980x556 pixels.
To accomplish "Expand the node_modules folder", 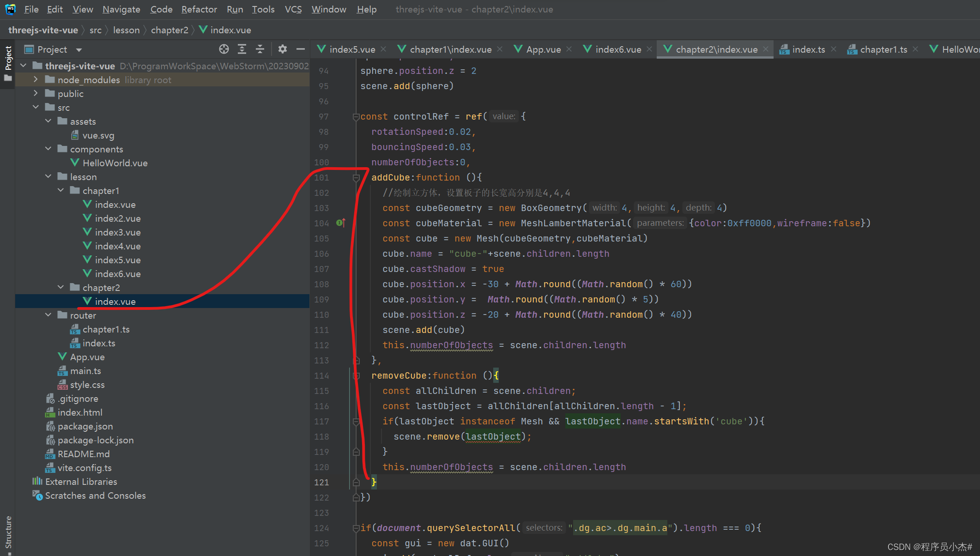I will (x=36, y=79).
